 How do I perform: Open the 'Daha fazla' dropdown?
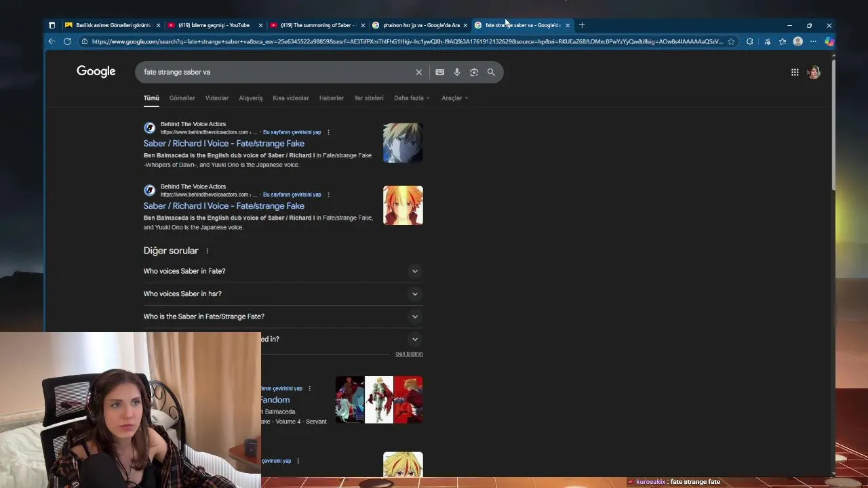(412, 98)
